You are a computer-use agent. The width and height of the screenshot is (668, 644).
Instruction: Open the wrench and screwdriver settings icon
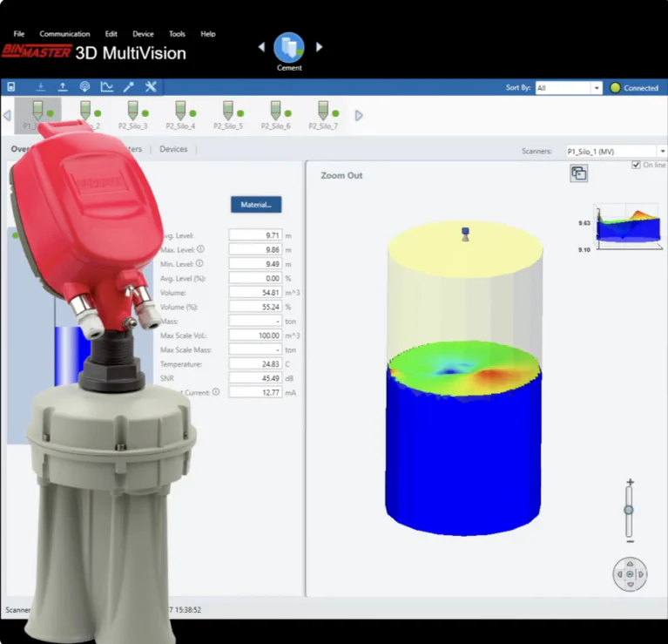click(x=151, y=87)
